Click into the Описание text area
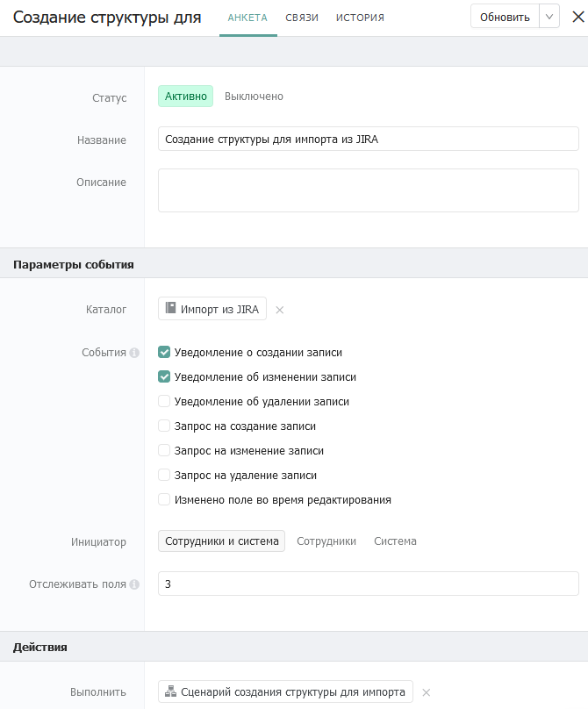588x709 pixels. pyautogui.click(x=369, y=190)
